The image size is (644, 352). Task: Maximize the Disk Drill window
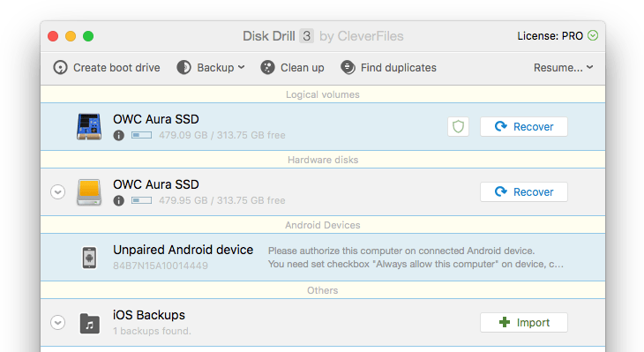[88, 36]
